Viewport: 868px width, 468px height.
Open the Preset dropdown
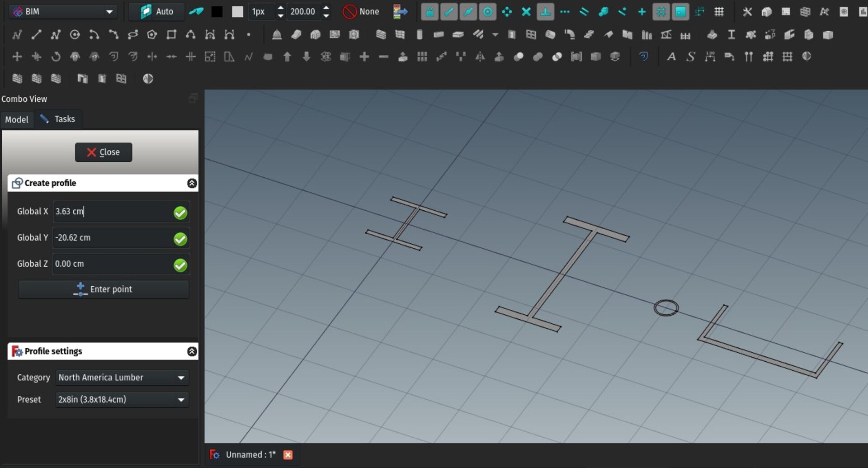click(x=122, y=400)
